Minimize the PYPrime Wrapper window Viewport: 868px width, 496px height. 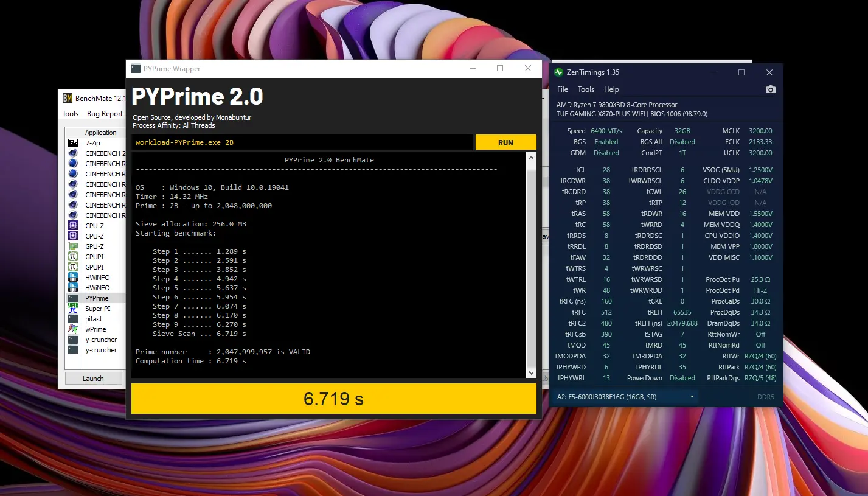472,69
